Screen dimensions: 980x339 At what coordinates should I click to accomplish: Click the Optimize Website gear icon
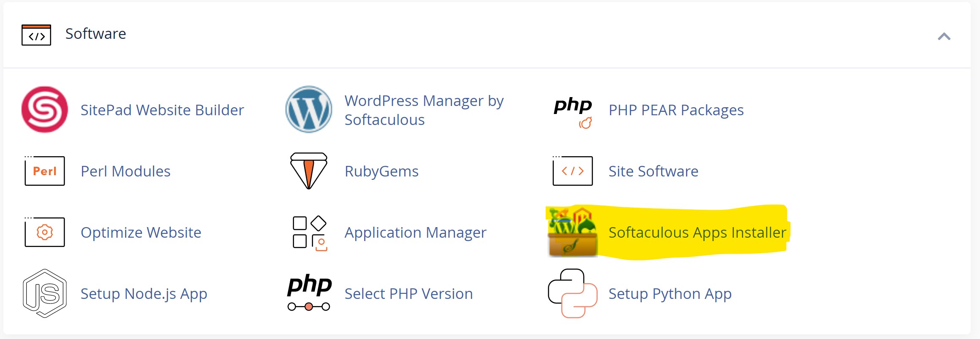pos(45,232)
